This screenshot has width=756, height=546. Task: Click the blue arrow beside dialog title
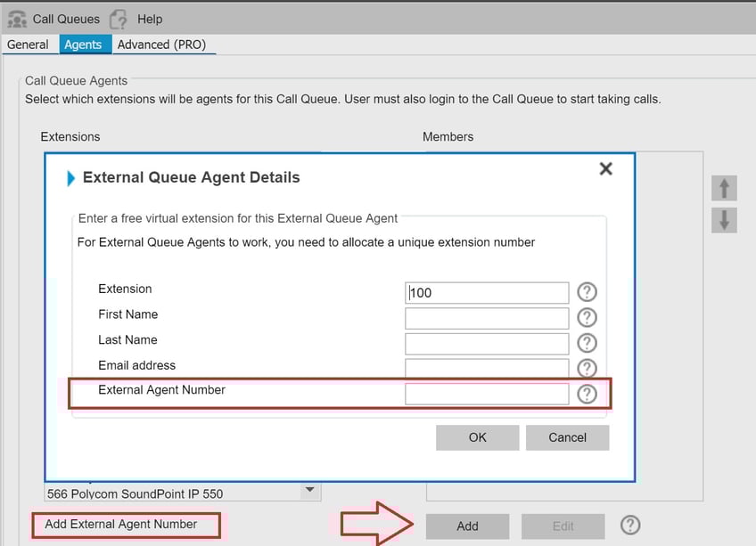[71, 178]
